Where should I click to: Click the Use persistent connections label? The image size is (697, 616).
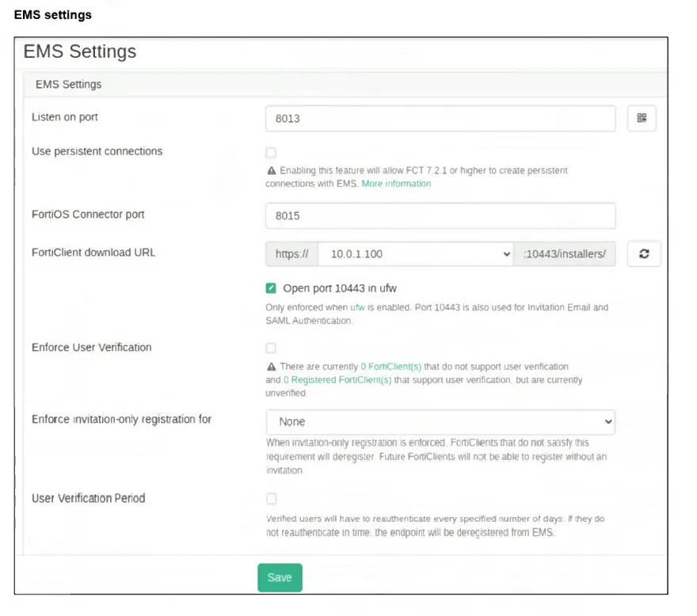[x=97, y=151]
